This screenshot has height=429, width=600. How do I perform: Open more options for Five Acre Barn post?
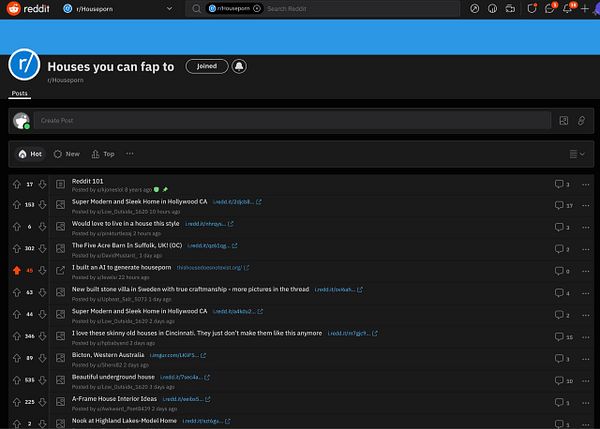click(x=585, y=249)
